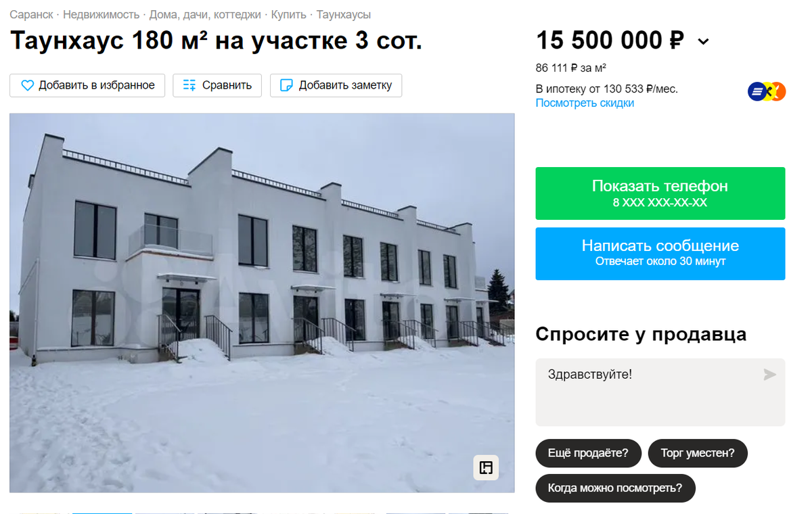Go to Недвижимость breadcrumb
812x514 pixels.
pyautogui.click(x=101, y=14)
